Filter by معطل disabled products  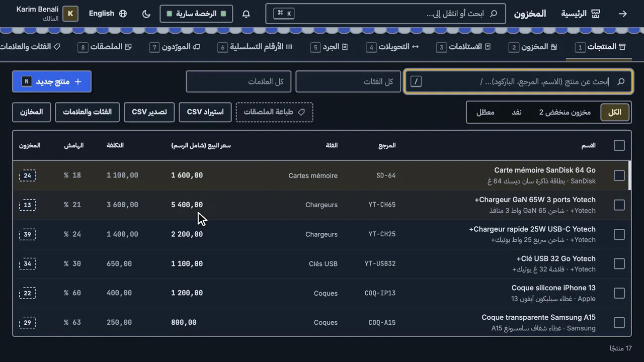[x=485, y=112]
